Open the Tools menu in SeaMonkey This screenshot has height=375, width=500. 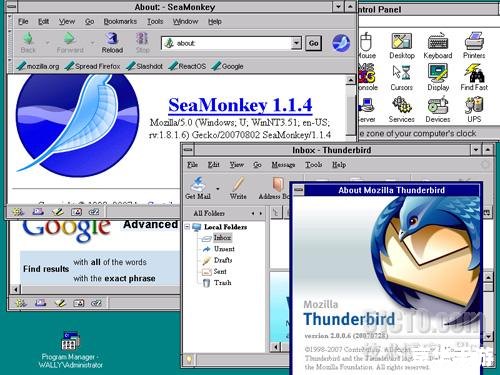[155, 22]
